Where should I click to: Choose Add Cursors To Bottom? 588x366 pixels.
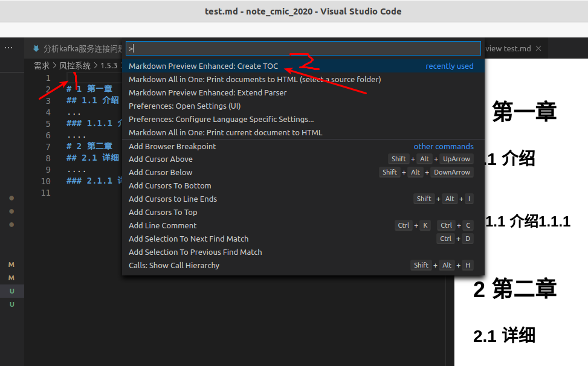point(303,186)
